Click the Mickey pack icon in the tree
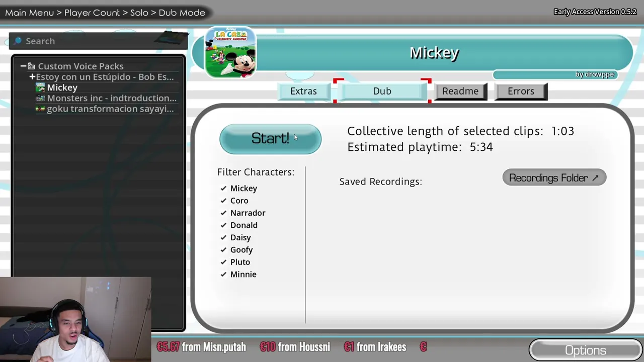Image resolution: width=644 pixels, height=362 pixels. click(40, 87)
